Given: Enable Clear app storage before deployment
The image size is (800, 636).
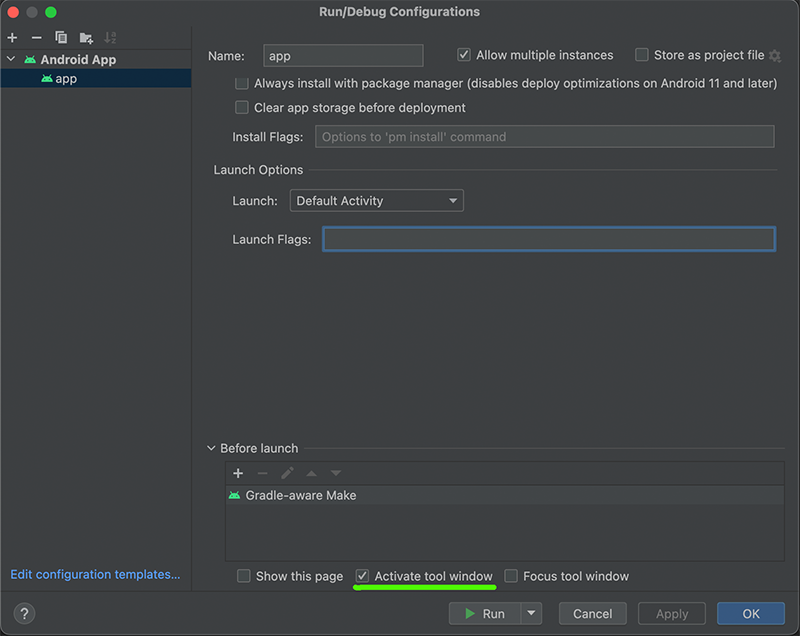Looking at the screenshot, I should pos(242,108).
